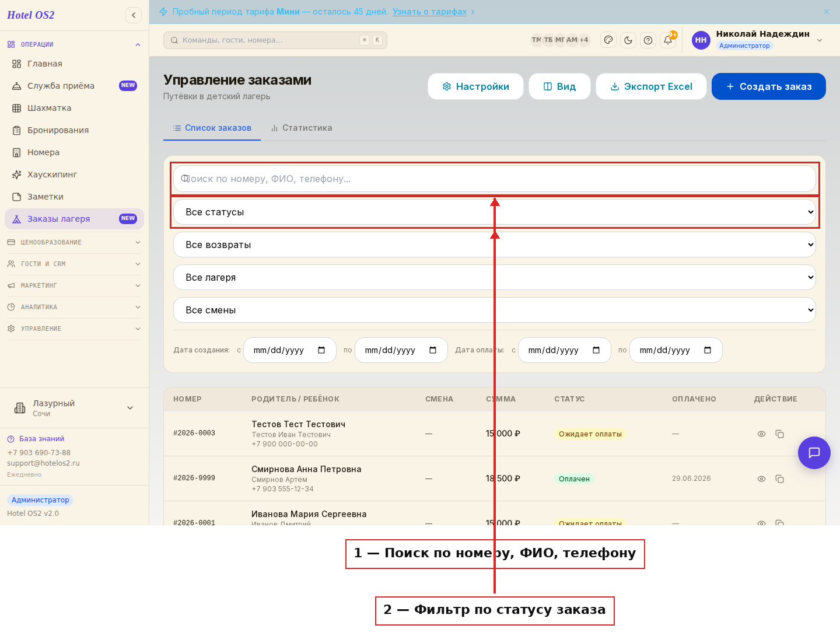Open the Все лагеря dropdown

[495, 278]
